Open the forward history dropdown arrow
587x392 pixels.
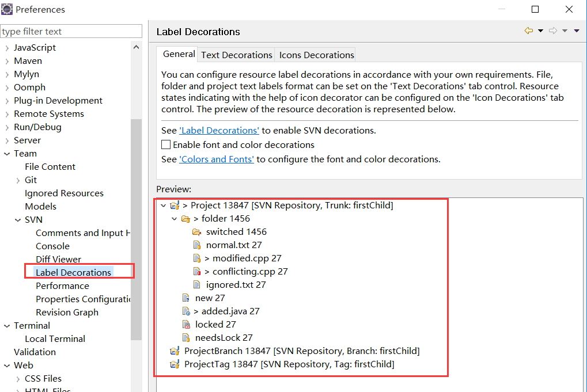[565, 31]
